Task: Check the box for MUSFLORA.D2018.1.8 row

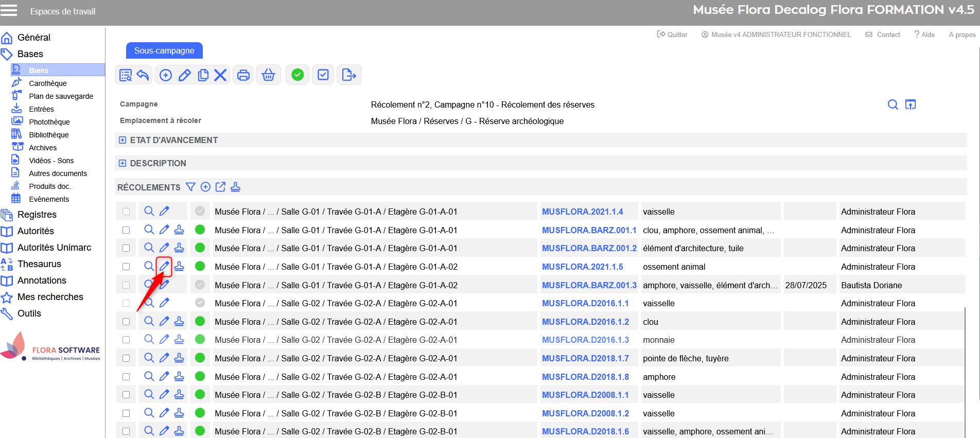Action: (x=126, y=377)
